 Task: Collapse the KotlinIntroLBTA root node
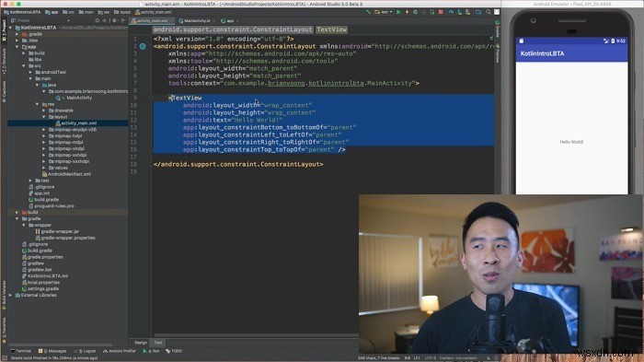click(x=11, y=28)
